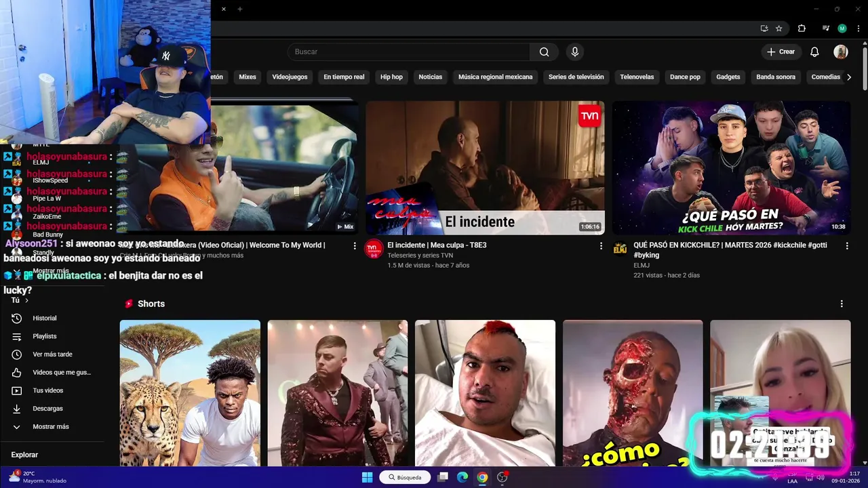The width and height of the screenshot is (868, 488).
Task: Switch to Chrome on taskbar
Action: [482, 477]
